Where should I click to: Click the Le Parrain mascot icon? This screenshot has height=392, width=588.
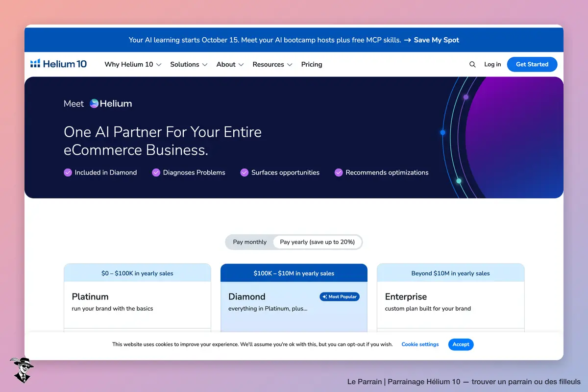[21, 370]
